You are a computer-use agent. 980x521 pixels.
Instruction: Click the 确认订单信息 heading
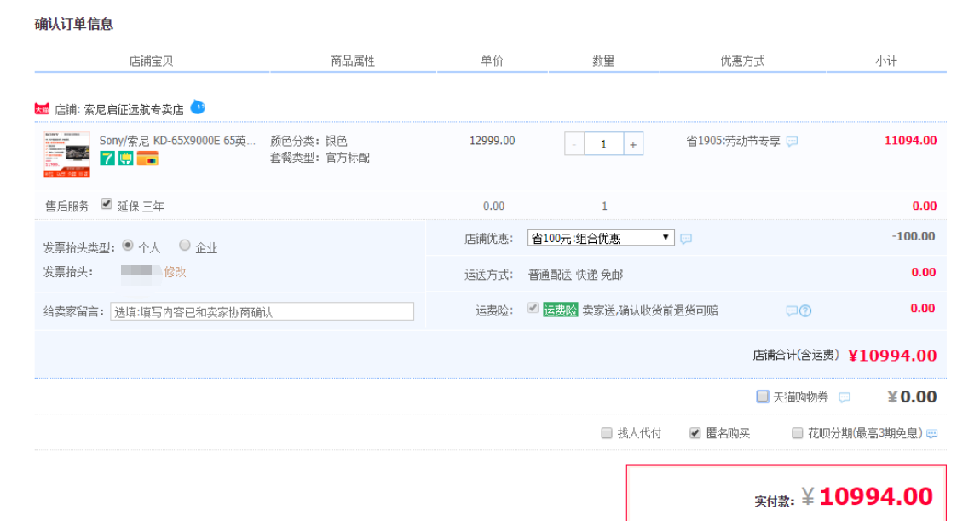click(74, 25)
